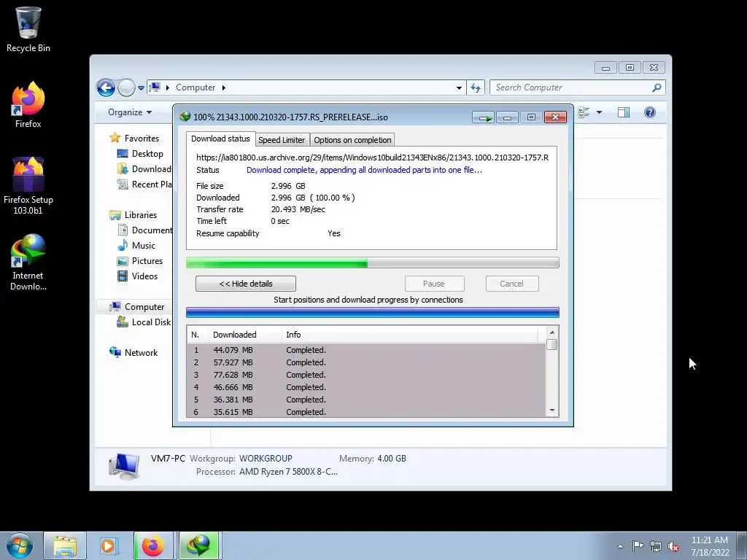Click the Cancel download button

click(511, 284)
